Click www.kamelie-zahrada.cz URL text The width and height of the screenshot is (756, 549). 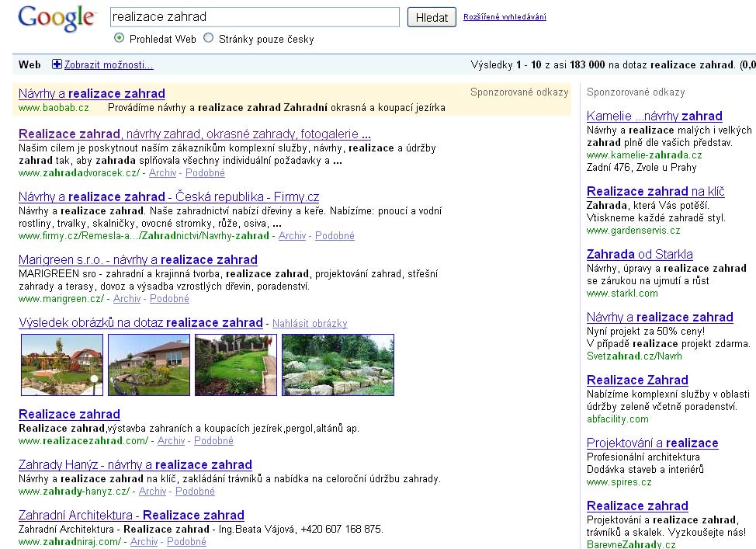(644, 155)
